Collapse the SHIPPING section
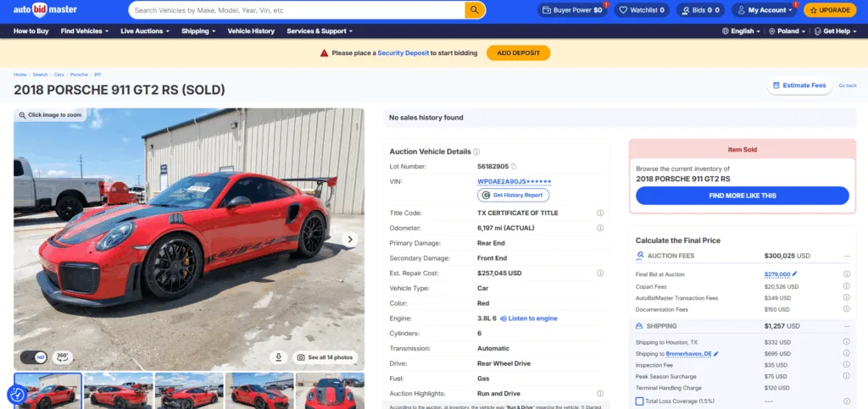The height and width of the screenshot is (409, 868). (x=847, y=326)
